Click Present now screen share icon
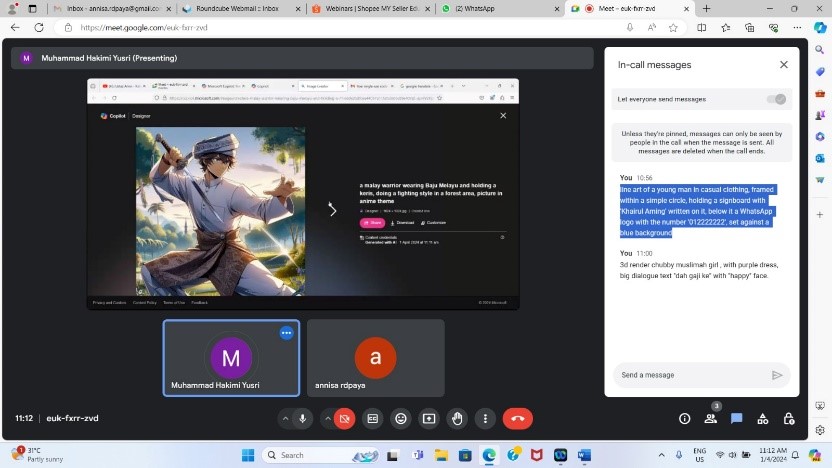The width and height of the screenshot is (832, 468). coord(429,419)
